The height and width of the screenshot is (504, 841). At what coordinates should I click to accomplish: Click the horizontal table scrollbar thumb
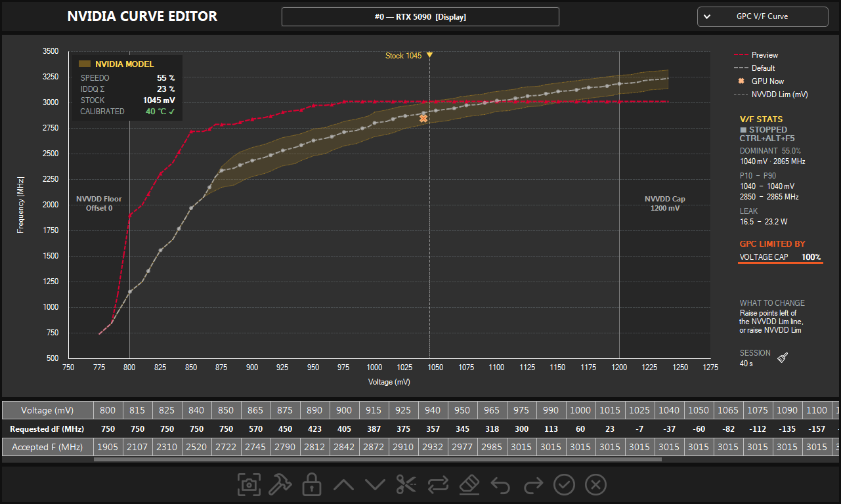(x=377, y=459)
